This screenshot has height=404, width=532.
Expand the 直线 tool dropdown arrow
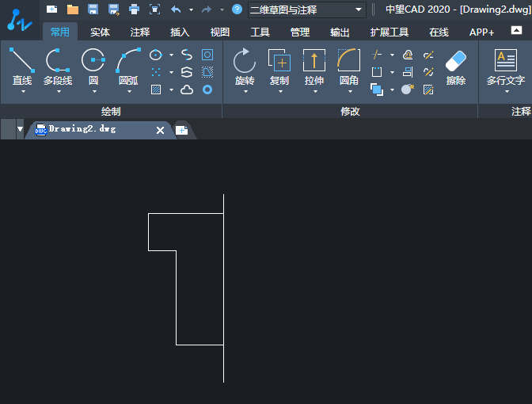click(23, 92)
